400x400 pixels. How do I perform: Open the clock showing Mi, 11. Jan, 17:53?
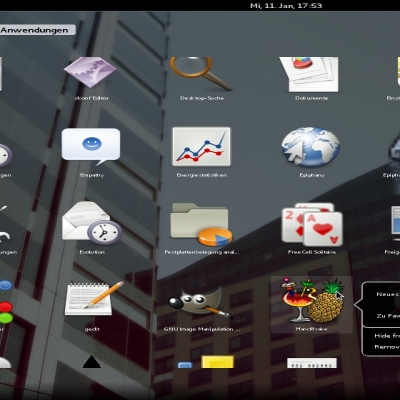point(286,6)
